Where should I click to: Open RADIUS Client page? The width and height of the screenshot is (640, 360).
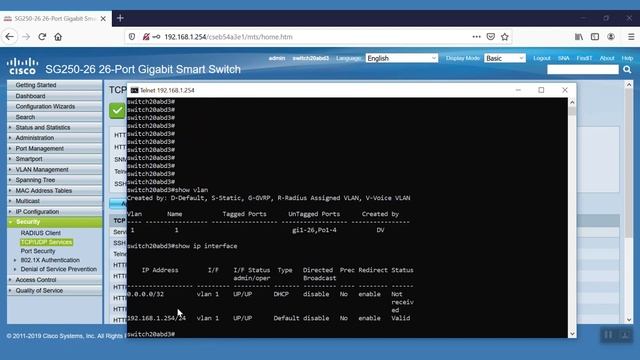coord(40,233)
